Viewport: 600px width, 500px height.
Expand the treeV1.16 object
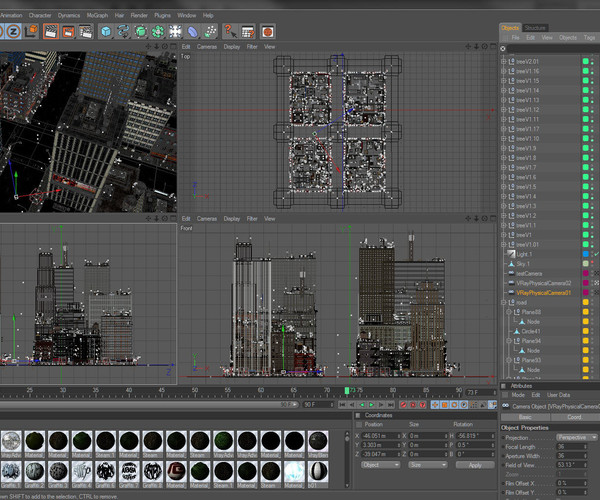tap(504, 71)
